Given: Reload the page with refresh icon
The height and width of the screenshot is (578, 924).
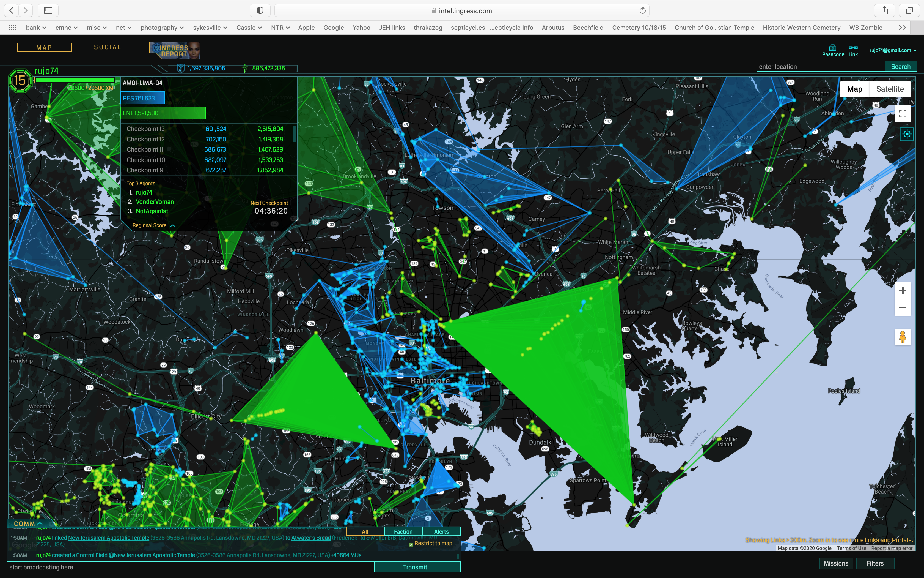Looking at the screenshot, I should click(643, 10).
